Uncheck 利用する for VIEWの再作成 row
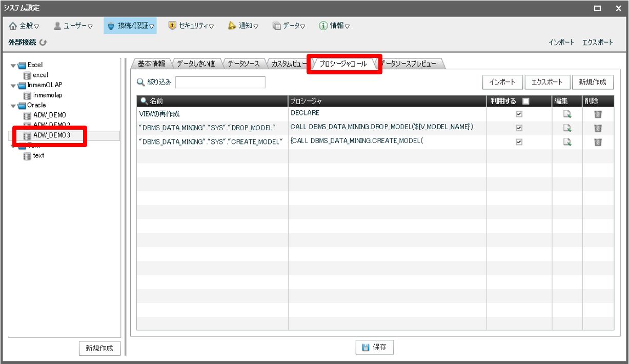The height and width of the screenshot is (364, 629). click(519, 114)
